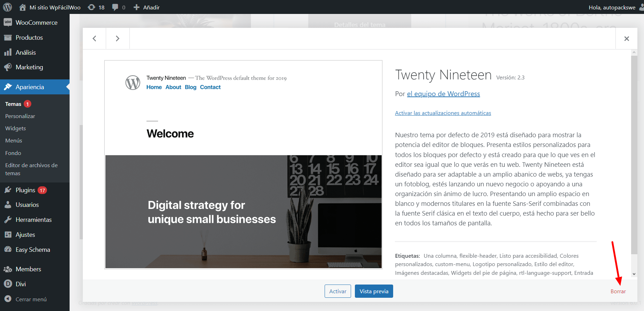644x311 pixels.
Task: Select the Personalizar submenu item
Action: pyautogui.click(x=20, y=116)
